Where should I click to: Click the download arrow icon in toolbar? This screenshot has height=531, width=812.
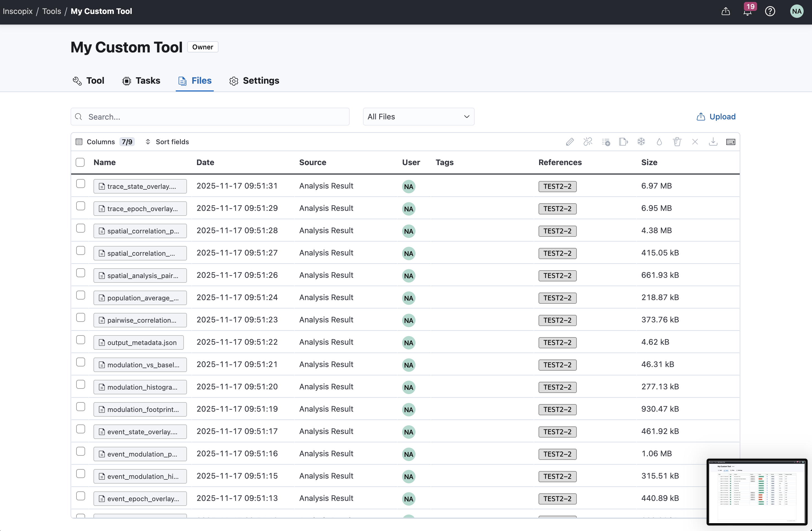click(x=713, y=142)
